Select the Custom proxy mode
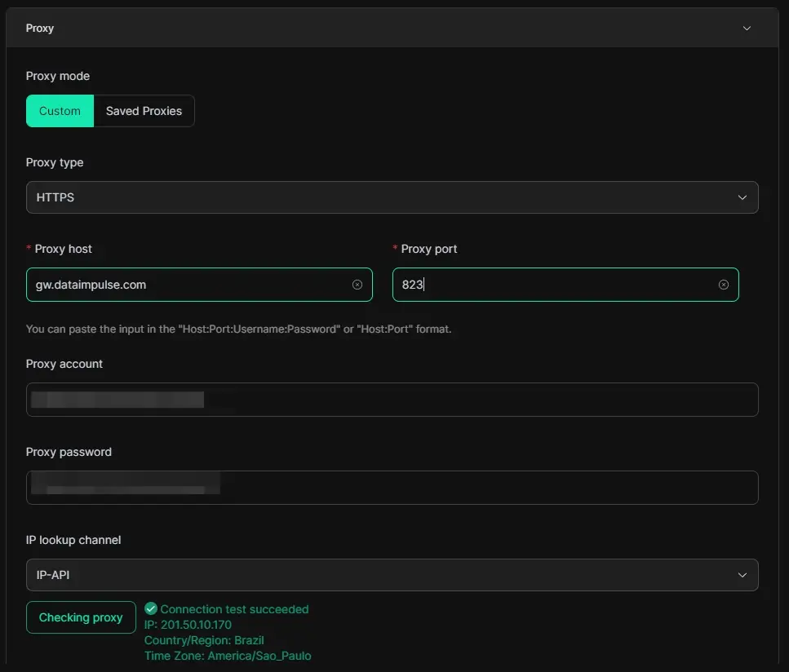 tap(60, 111)
